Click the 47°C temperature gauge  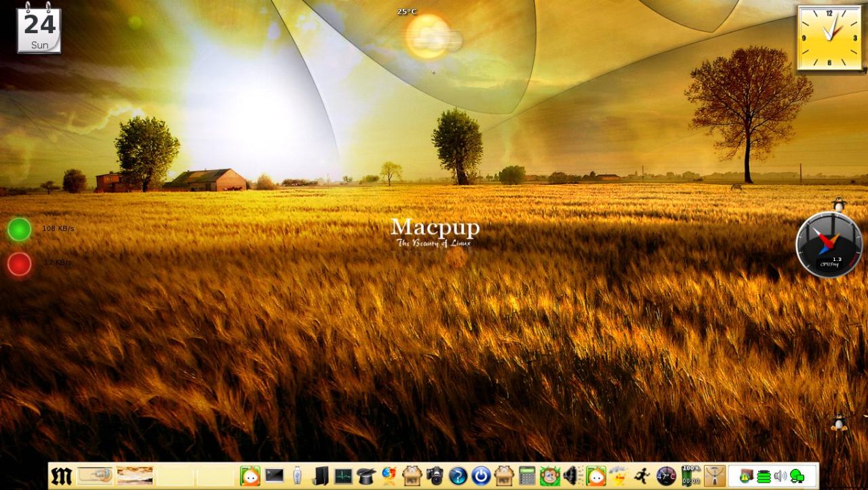point(666,476)
